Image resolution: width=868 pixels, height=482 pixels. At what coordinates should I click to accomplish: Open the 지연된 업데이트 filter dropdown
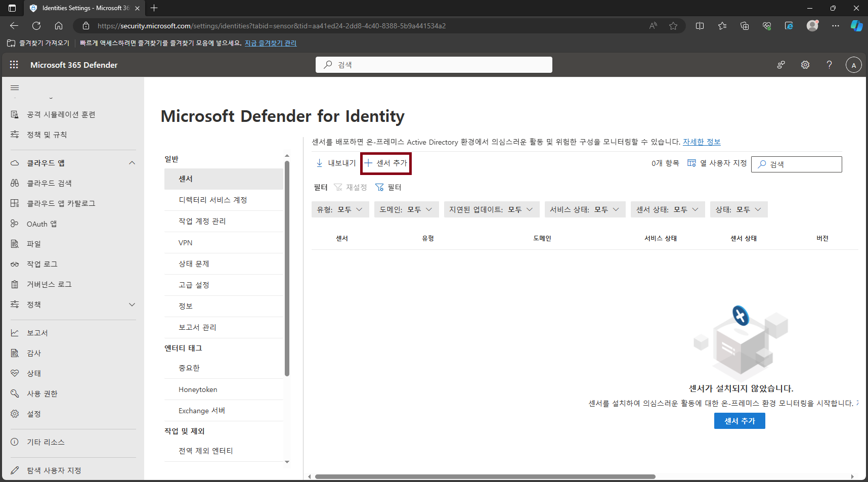pos(492,209)
